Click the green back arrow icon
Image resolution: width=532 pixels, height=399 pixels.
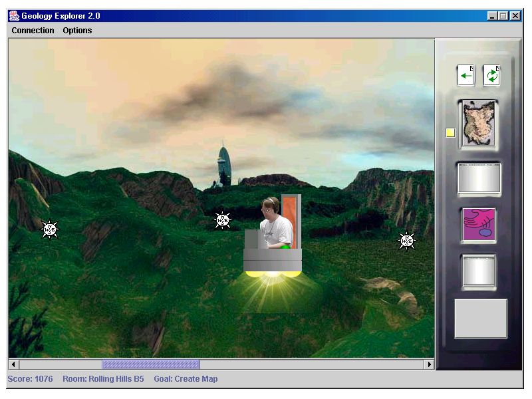point(465,75)
